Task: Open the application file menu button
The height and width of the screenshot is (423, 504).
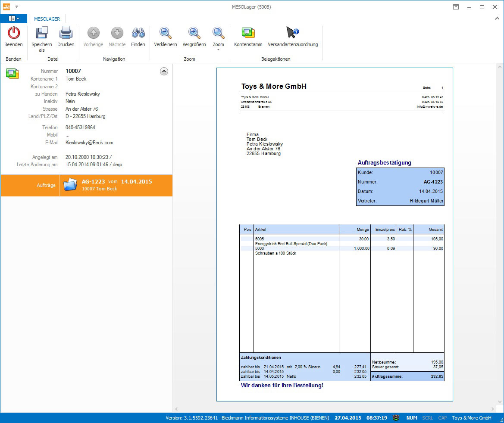Action: pos(13,19)
